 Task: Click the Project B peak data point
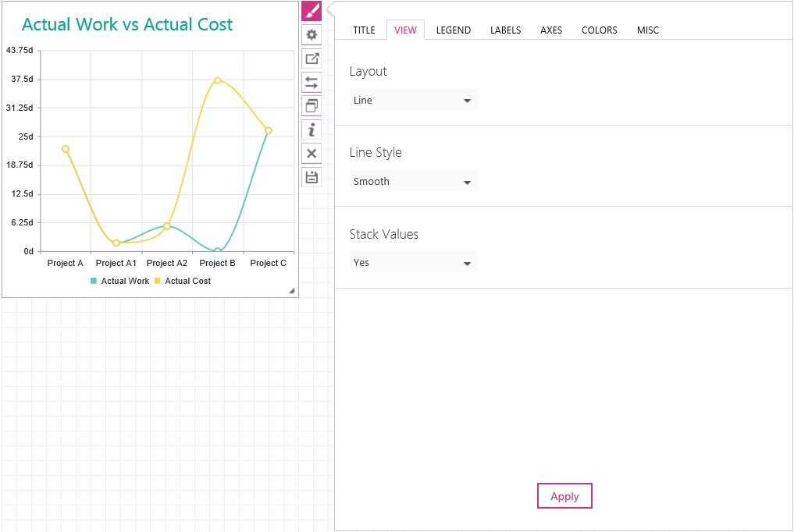point(218,80)
